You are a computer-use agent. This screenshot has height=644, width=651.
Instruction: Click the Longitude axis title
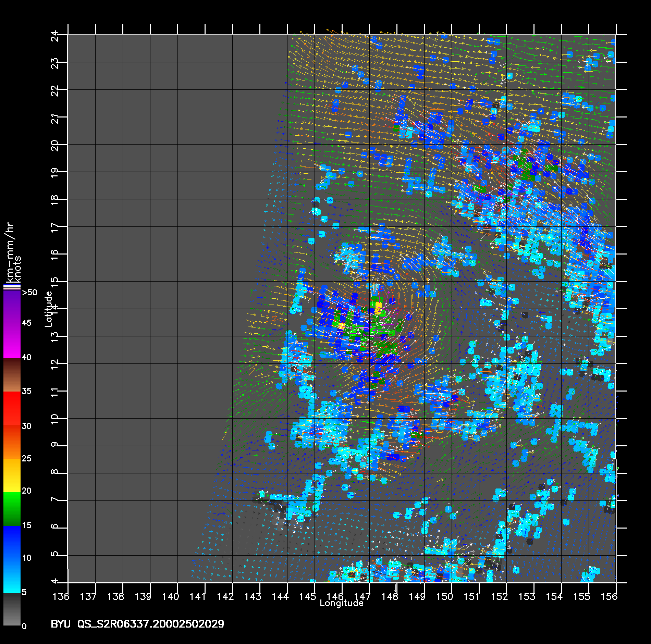[341, 604]
